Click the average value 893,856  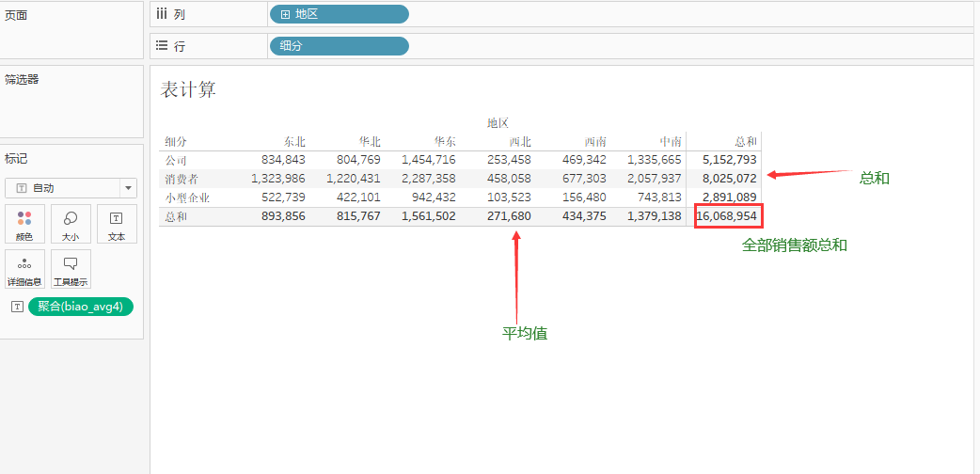pos(284,216)
